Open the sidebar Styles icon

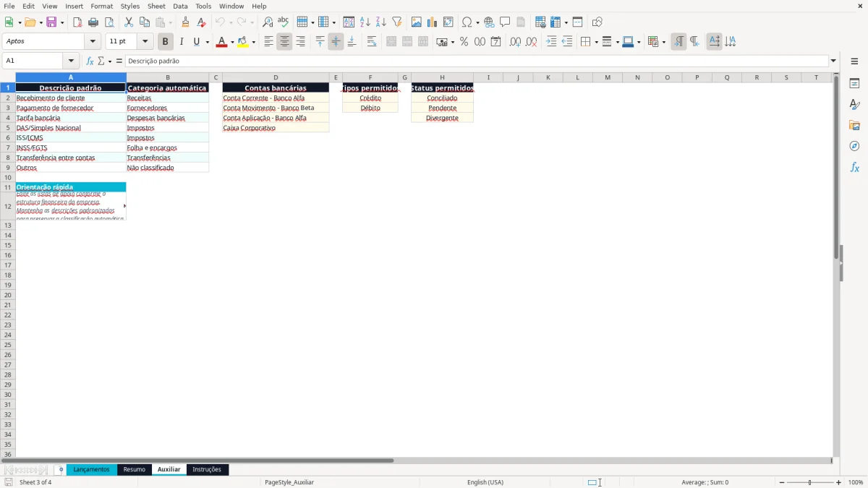point(854,104)
